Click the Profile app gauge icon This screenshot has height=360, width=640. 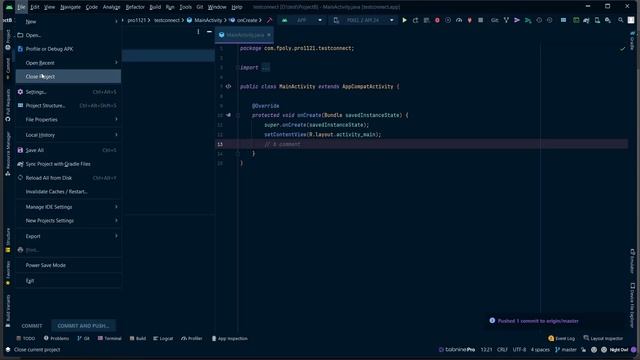459,20
